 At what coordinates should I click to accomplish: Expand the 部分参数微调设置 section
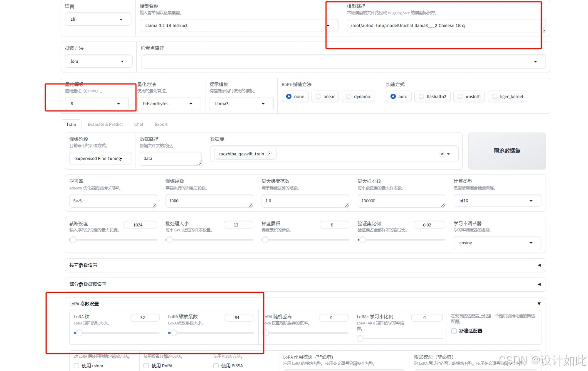[x=305, y=284]
